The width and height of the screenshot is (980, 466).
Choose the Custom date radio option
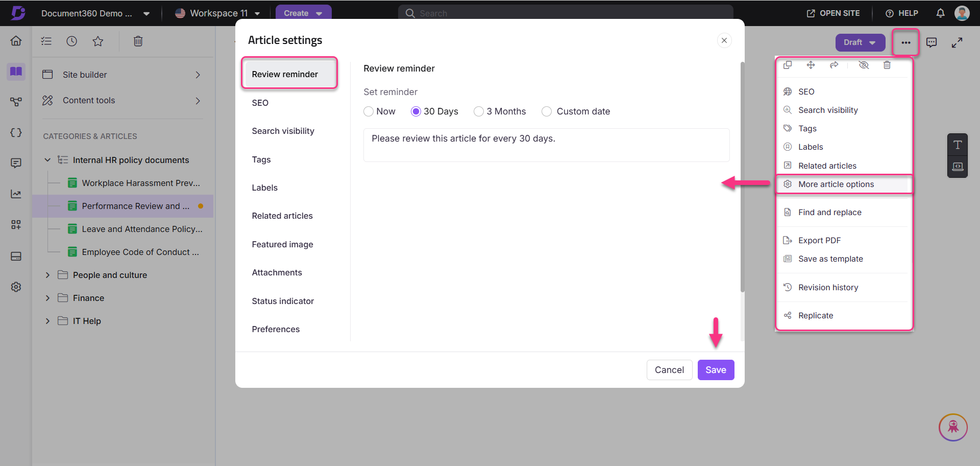click(547, 111)
